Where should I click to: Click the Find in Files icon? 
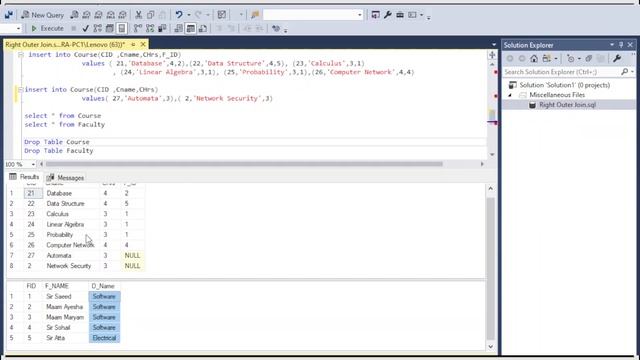(255, 15)
